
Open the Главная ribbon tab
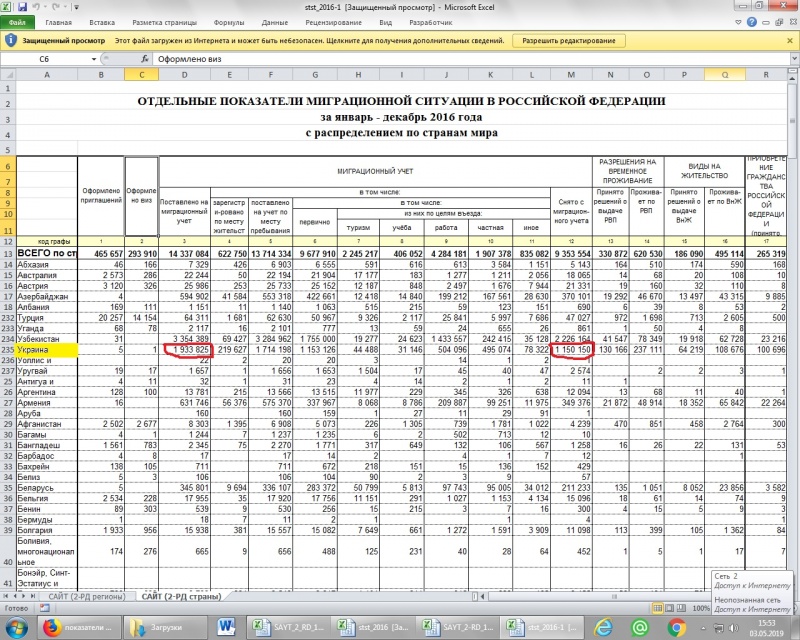click(58, 22)
